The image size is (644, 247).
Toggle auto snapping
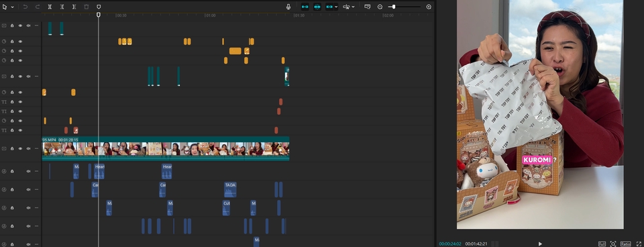point(317,7)
